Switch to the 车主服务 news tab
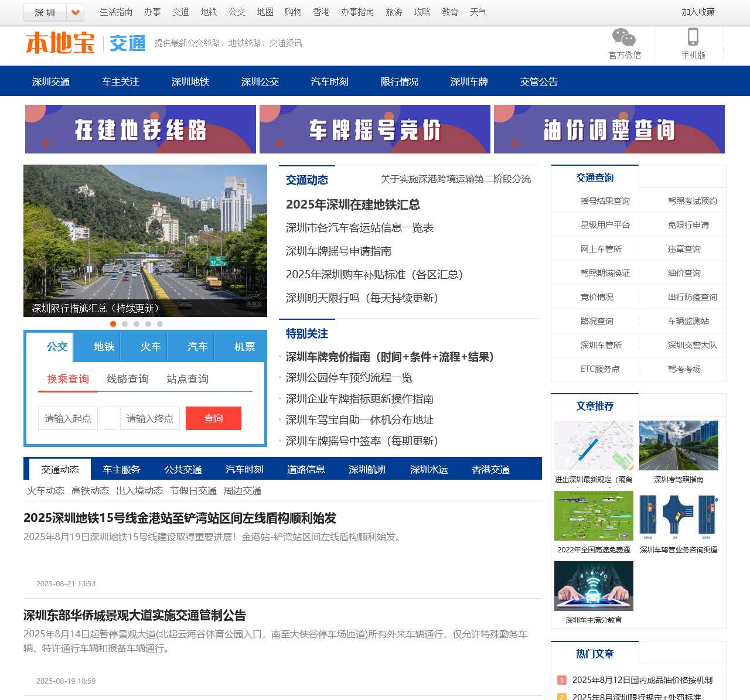Screen dimensions: 750x700 click(121, 470)
